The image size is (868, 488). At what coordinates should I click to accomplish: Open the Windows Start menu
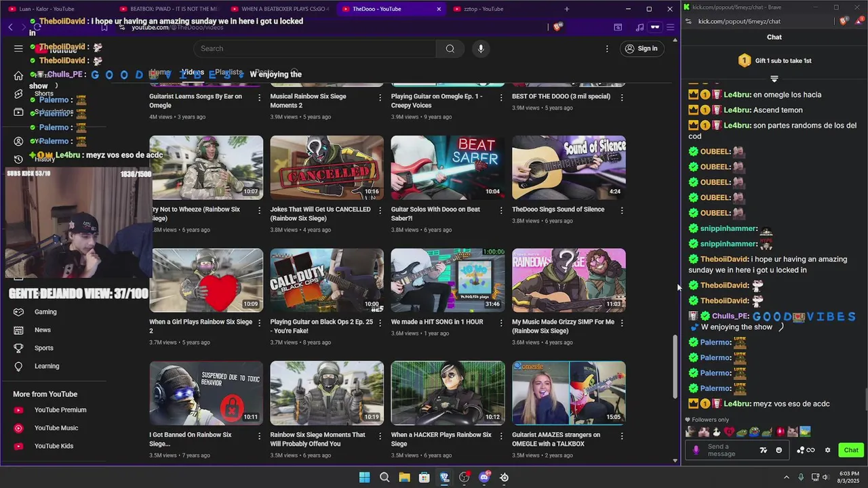pos(364,477)
